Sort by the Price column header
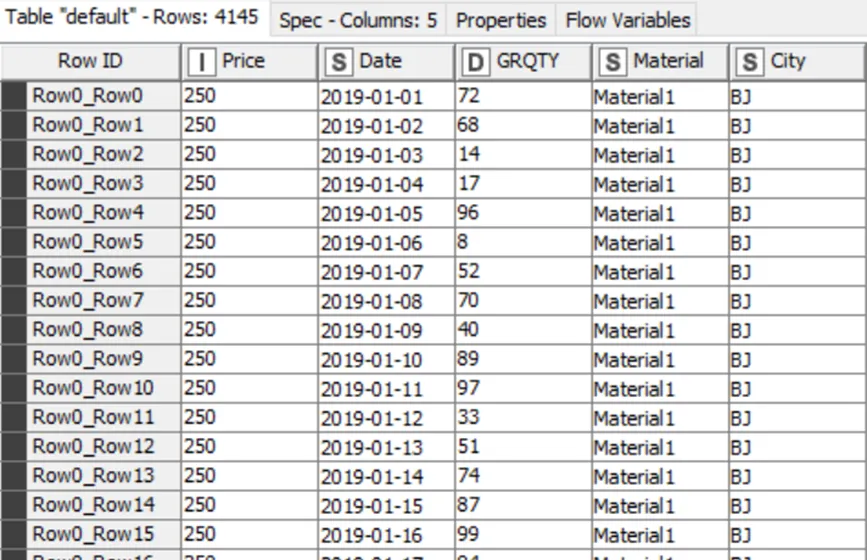 point(249,61)
